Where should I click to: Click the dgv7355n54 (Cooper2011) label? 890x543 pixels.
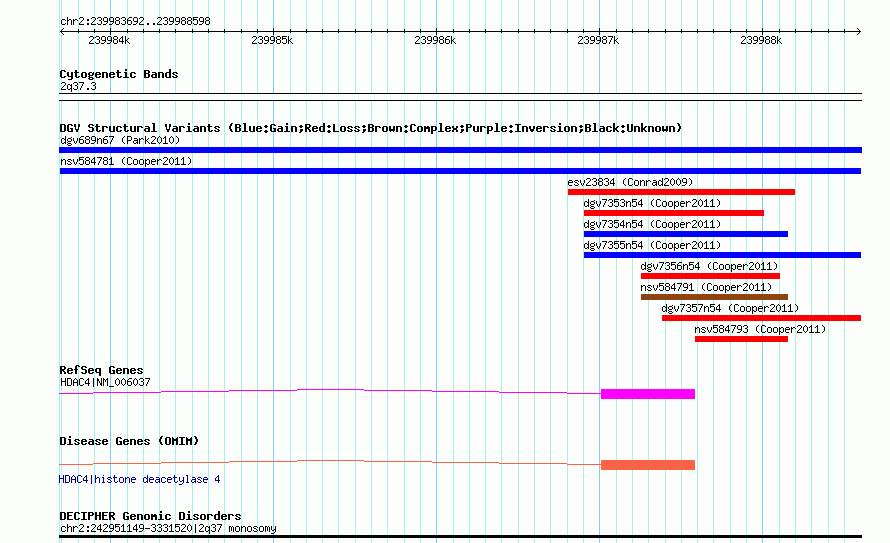pos(652,245)
